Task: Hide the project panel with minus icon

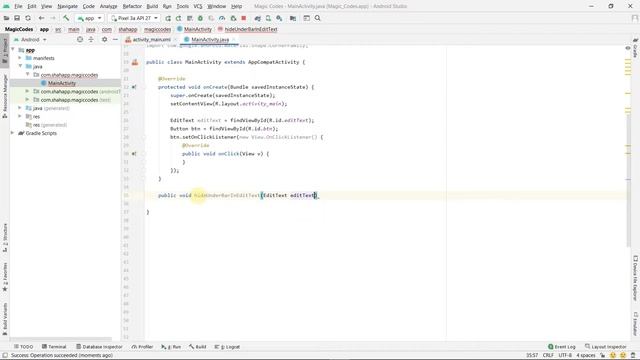Action: point(116,39)
